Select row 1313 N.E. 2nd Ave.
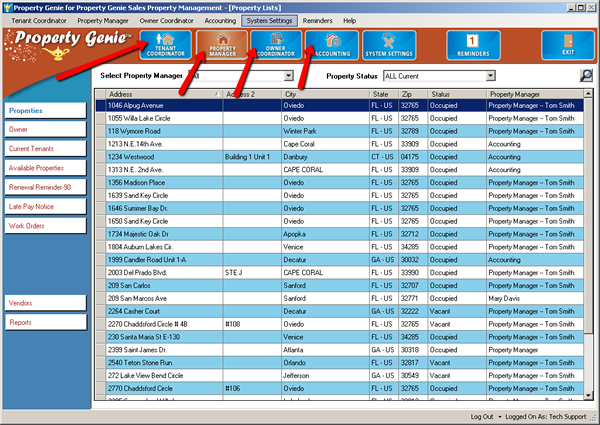The width and height of the screenshot is (600, 425). [x=339, y=170]
